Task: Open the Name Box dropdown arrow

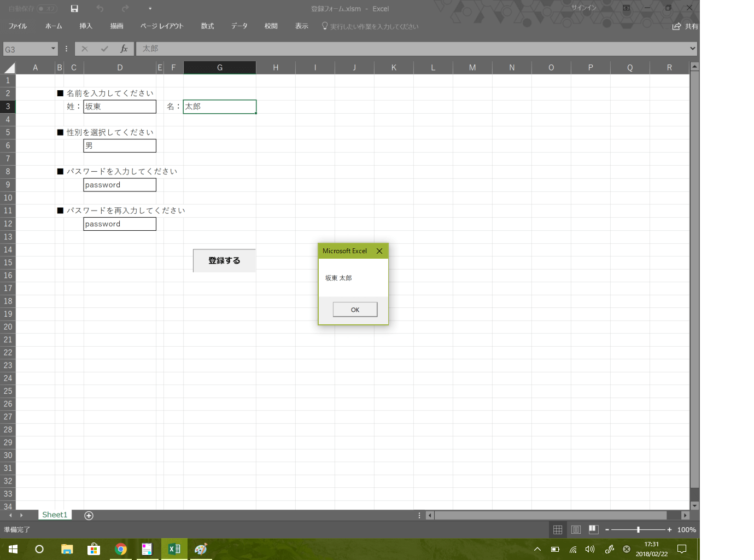Action: point(53,49)
